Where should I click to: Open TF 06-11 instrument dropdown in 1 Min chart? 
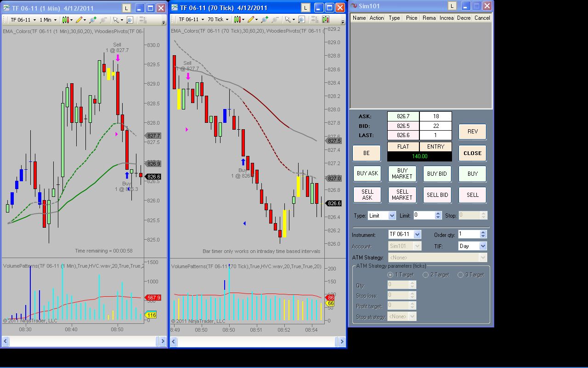[x=23, y=20]
